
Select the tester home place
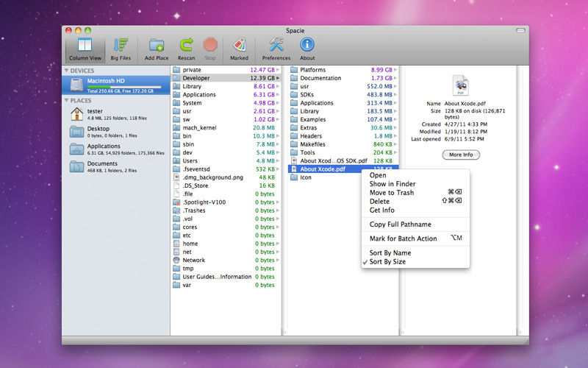pos(116,114)
